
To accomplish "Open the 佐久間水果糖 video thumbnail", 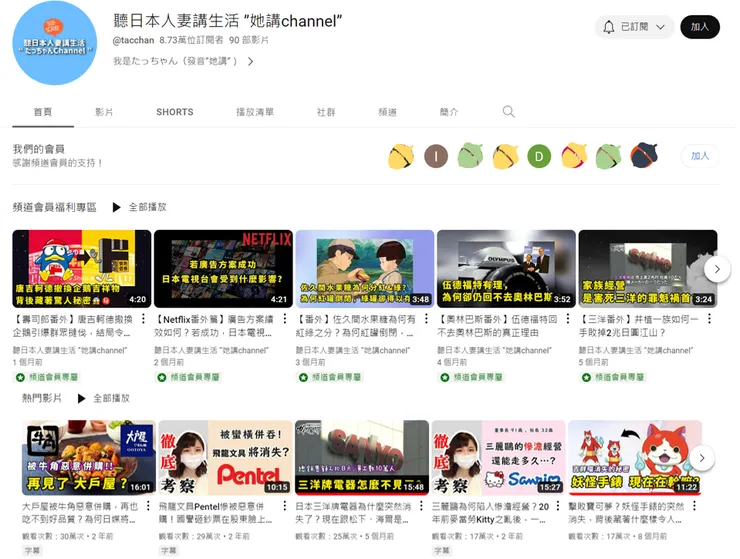I will [365, 269].
